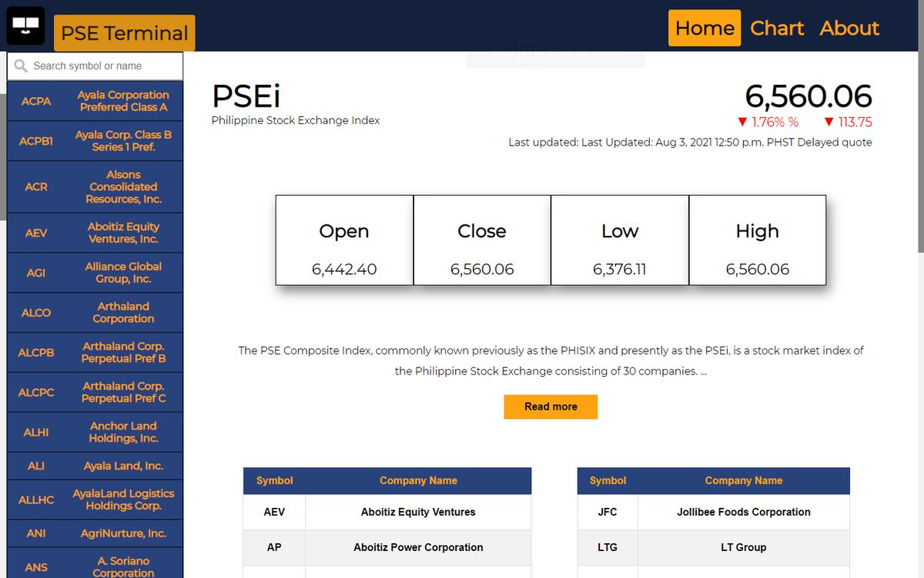This screenshot has width=924, height=578.
Task: Click Company Name header in left table
Action: (418, 481)
